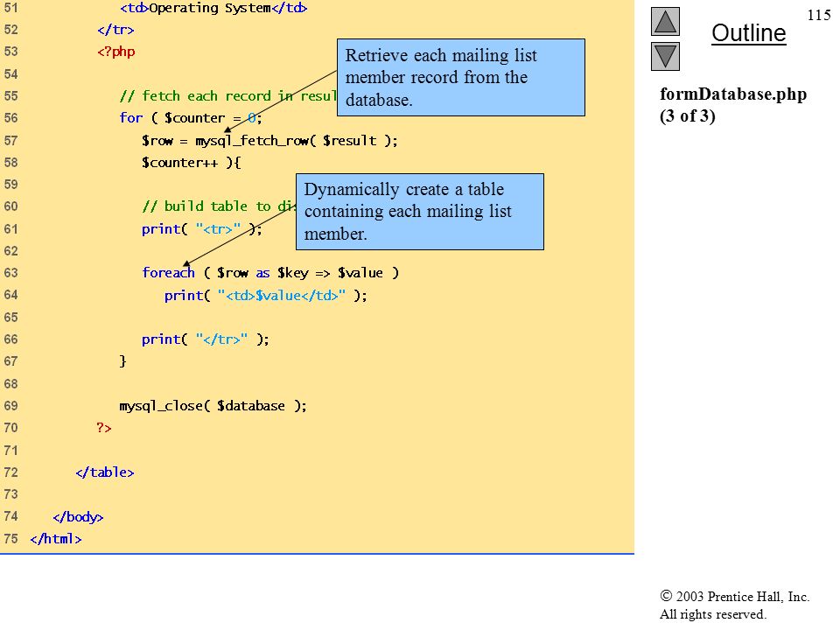This screenshot has width=840, height=630.
Task: Click the '</table>' tag on line 72
Action: click(x=104, y=472)
